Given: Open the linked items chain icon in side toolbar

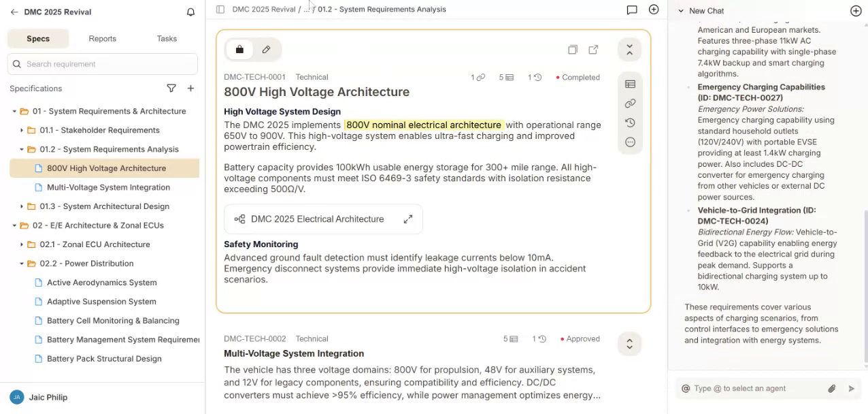Looking at the screenshot, I should coord(630,103).
